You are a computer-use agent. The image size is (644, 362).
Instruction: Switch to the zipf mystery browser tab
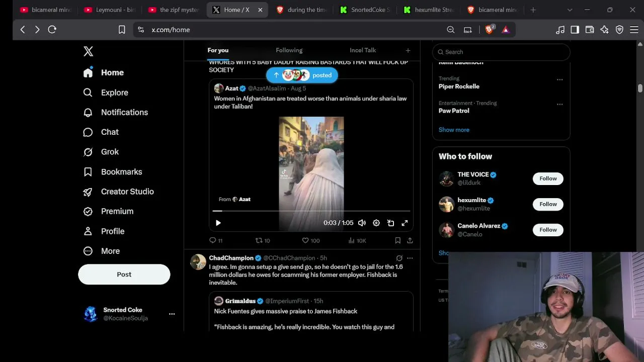pos(174,10)
